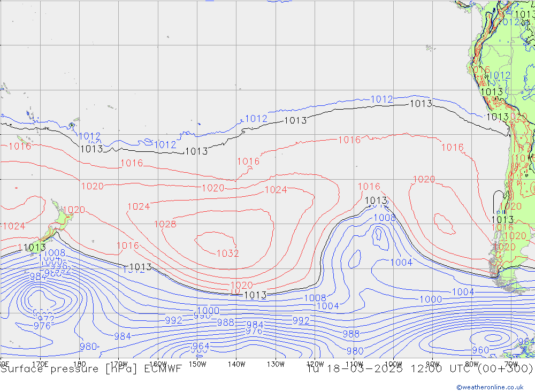Open the ©weatheronline.co.uk credit link
535x392 pixels.
click(x=490, y=387)
